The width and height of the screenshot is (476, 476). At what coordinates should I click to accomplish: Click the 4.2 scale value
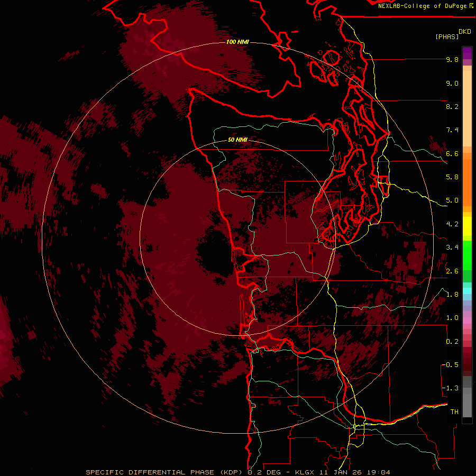click(x=452, y=224)
